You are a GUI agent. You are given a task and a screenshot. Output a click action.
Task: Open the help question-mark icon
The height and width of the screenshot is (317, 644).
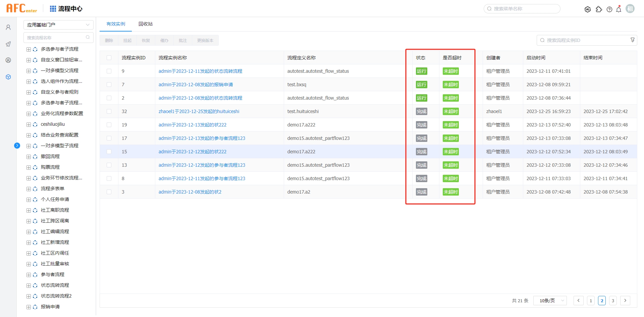[x=609, y=9]
